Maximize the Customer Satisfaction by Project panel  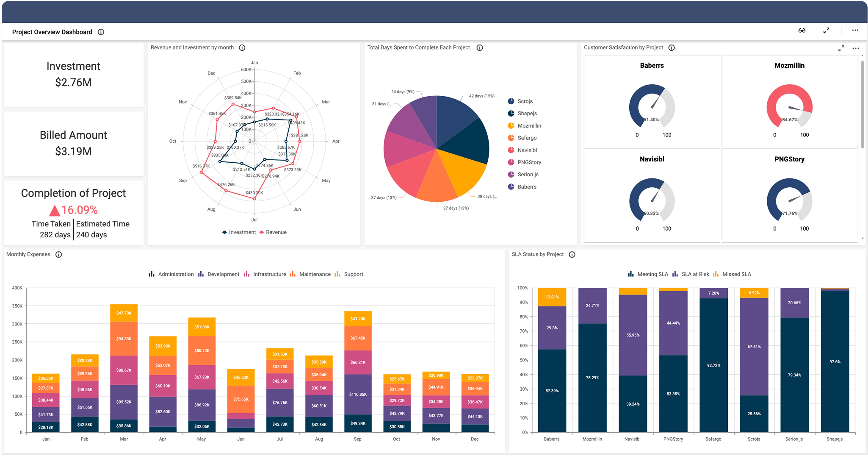tap(841, 48)
